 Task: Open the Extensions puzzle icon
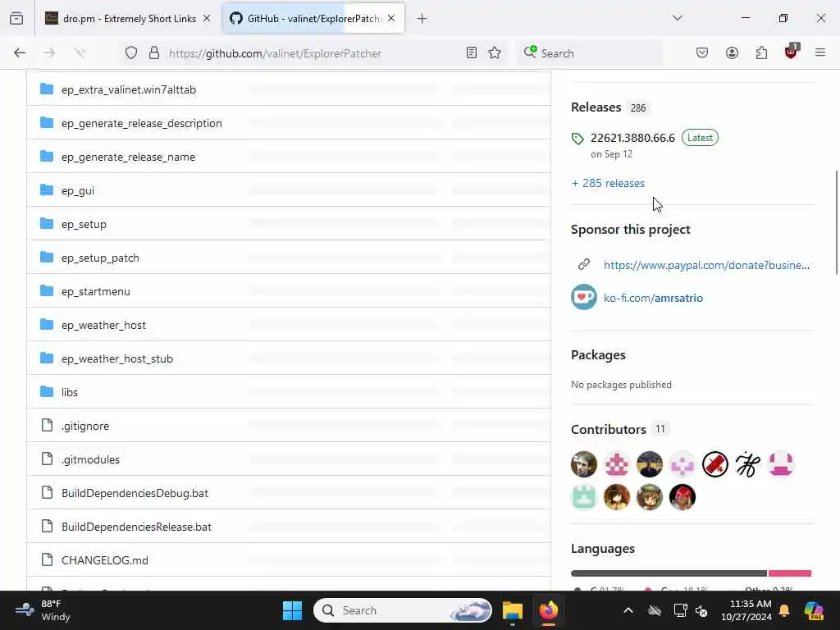point(761,53)
